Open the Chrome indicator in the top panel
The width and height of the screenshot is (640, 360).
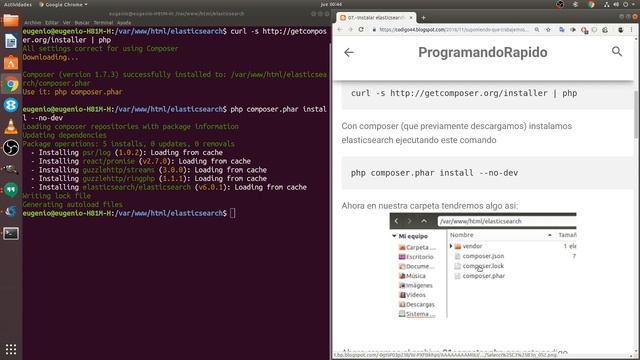591,4
